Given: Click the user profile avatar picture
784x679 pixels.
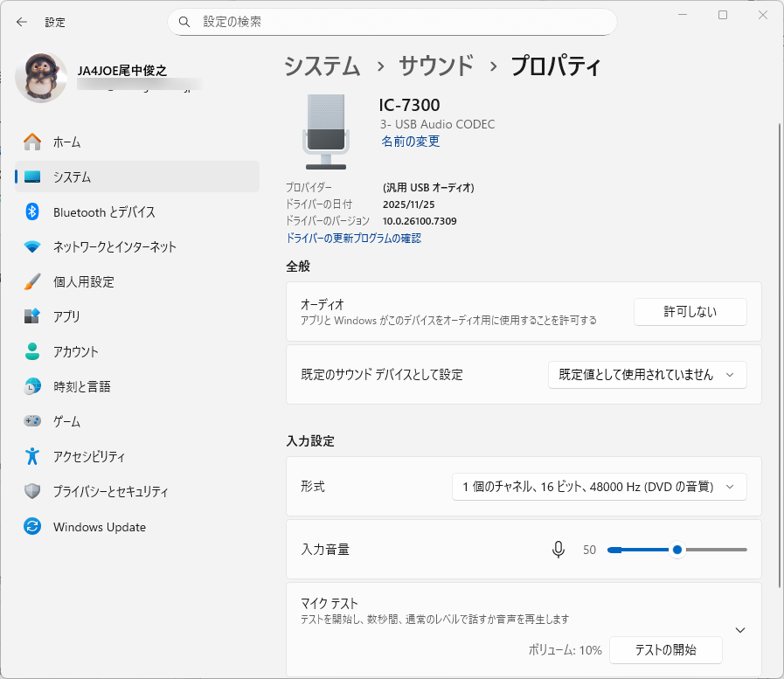Looking at the screenshot, I should coord(41,78).
